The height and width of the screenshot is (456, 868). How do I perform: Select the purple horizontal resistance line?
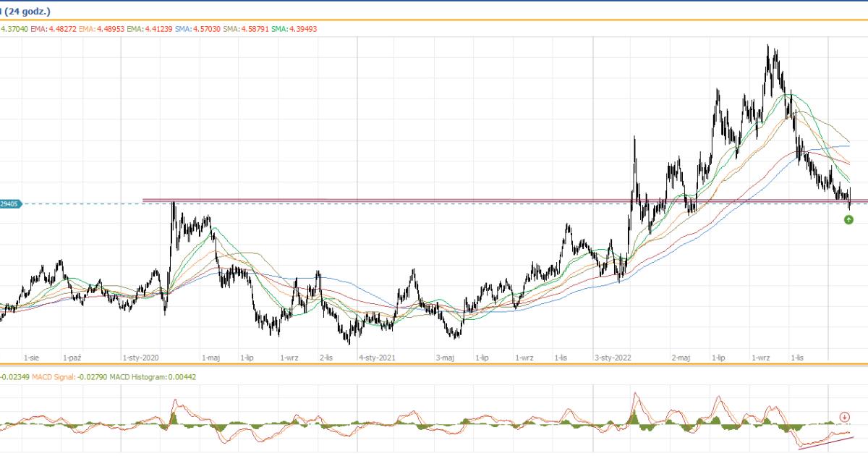click(434, 200)
